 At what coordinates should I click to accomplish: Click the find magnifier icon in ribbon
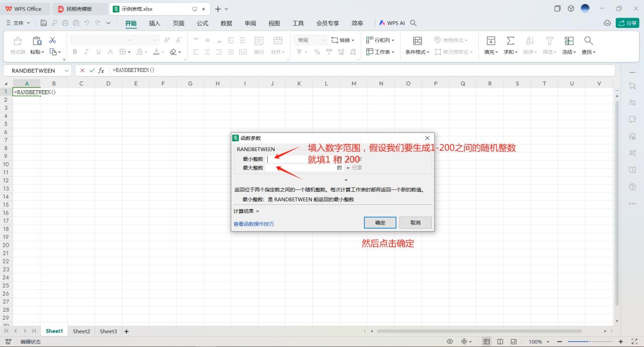[588, 41]
